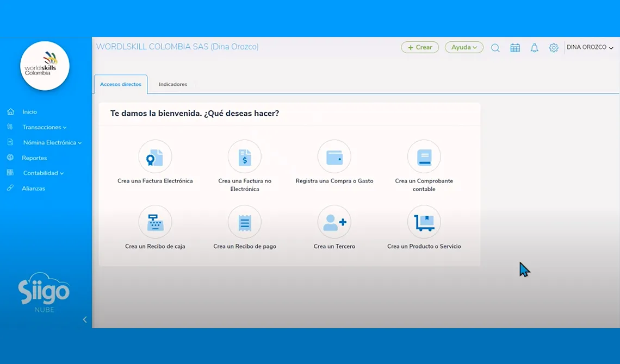Open the settings gear icon
Image resolution: width=620 pixels, height=364 pixels.
[554, 48]
